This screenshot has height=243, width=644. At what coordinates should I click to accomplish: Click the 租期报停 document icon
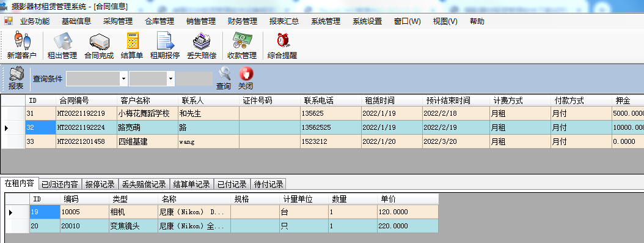165,46
